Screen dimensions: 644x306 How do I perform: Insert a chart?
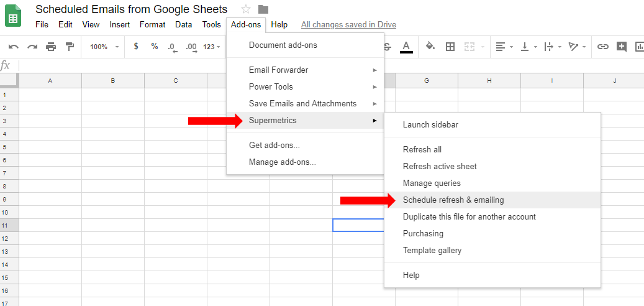[640, 47]
